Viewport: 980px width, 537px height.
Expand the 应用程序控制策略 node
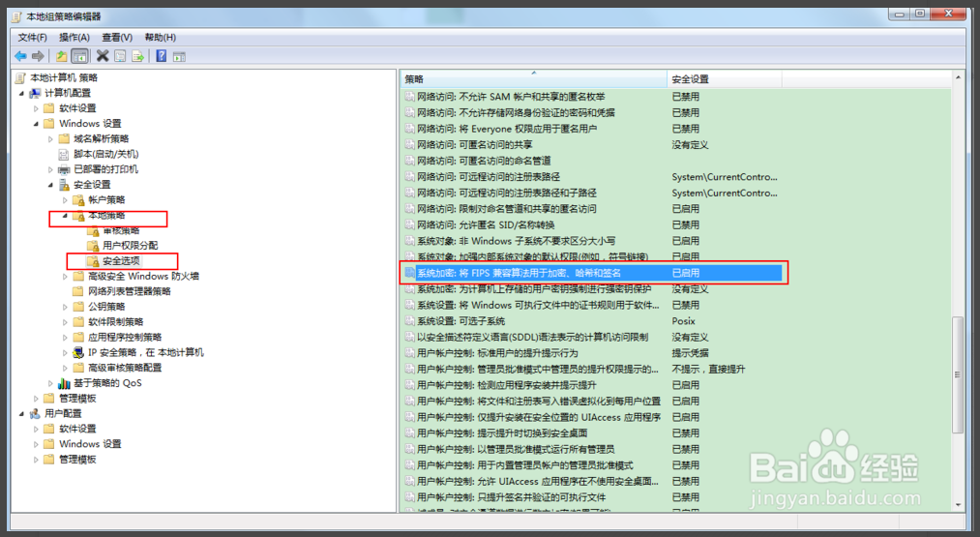[65, 338]
